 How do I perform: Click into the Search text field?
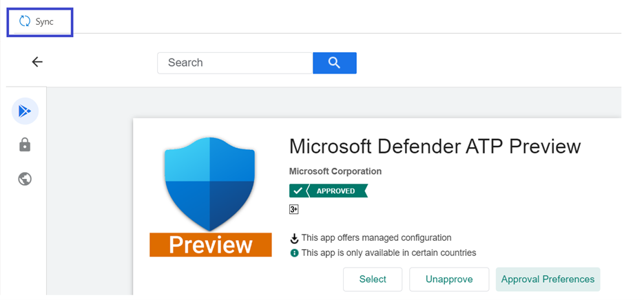point(234,63)
